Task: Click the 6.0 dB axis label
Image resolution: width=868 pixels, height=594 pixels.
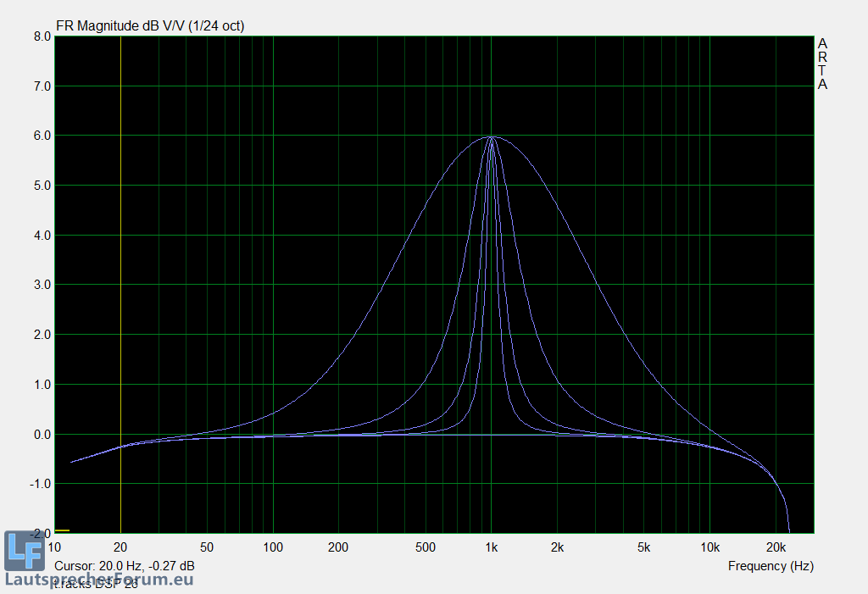Action: 42,136
